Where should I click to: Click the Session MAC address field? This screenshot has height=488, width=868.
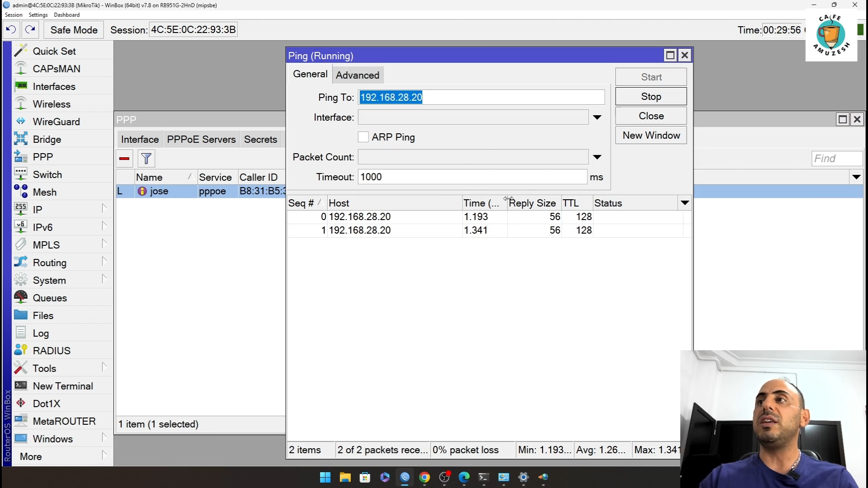point(193,30)
